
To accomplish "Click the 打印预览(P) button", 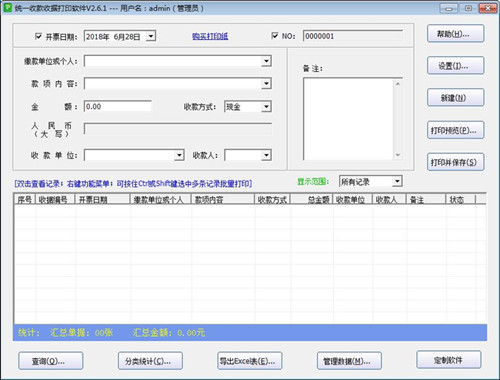I will pos(455,130).
